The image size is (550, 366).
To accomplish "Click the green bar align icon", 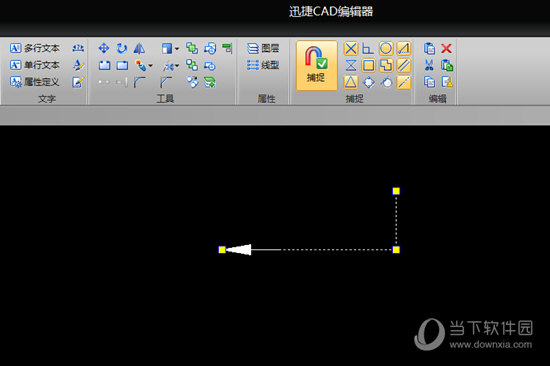I will click(x=227, y=48).
